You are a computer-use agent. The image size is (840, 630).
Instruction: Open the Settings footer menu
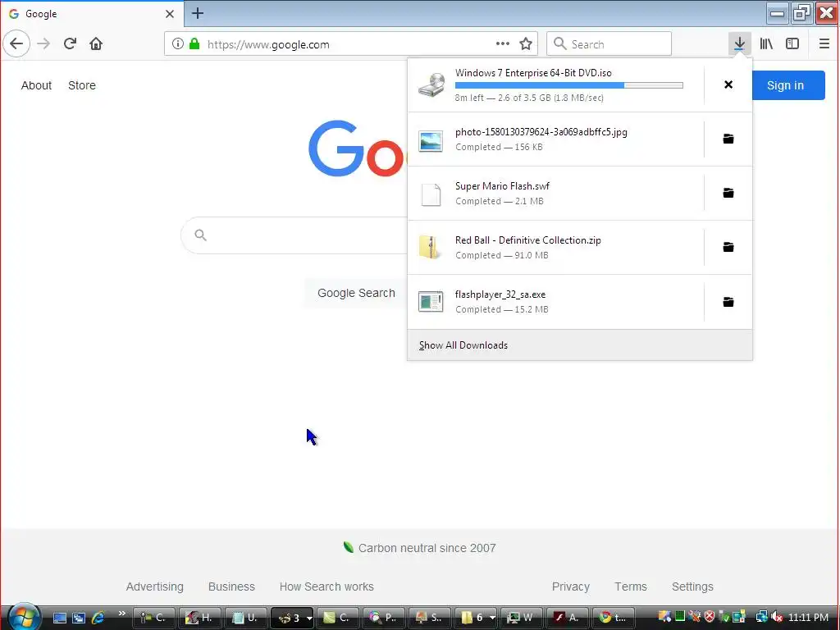pyautogui.click(x=692, y=587)
